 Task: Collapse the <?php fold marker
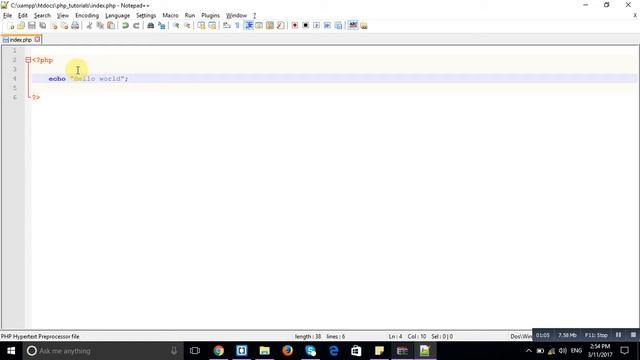(28, 60)
